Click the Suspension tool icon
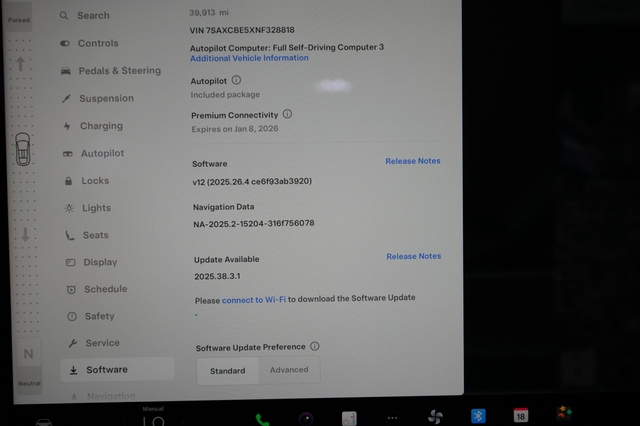The image size is (640, 426). pyautogui.click(x=66, y=98)
